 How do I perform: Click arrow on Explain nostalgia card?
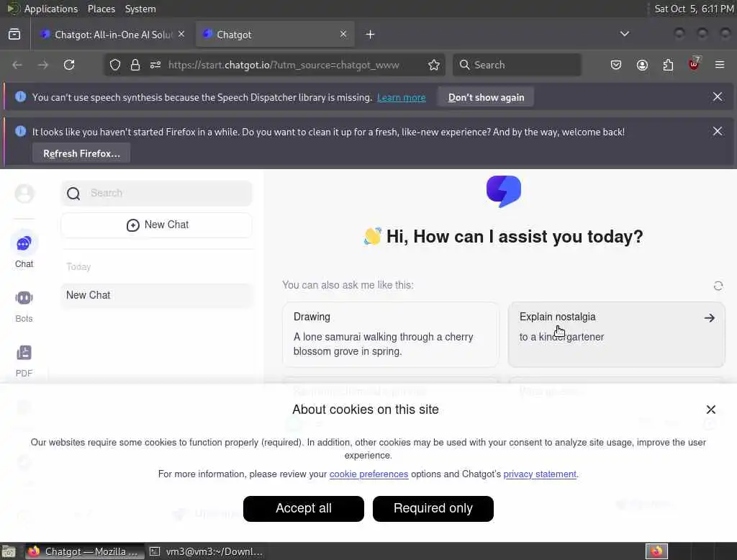(x=709, y=318)
